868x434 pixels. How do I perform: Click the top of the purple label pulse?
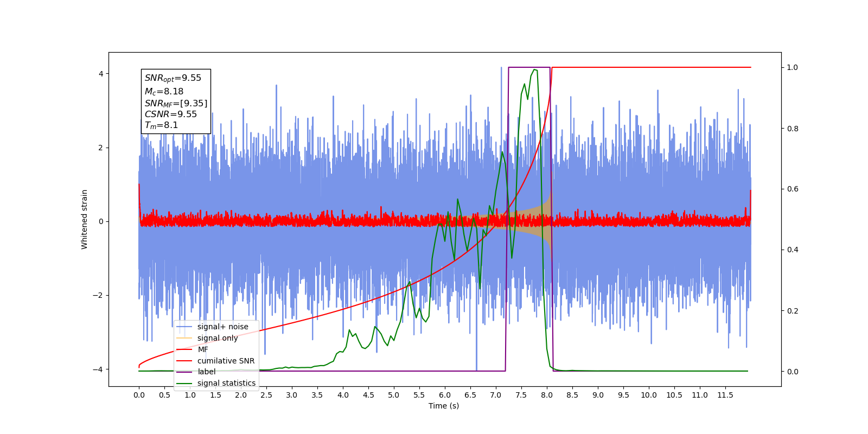[529, 67]
